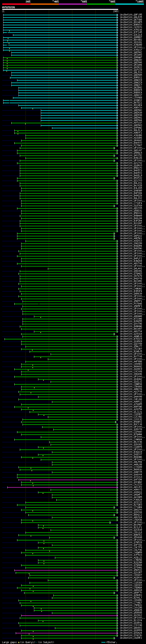
Task: Select the UniRef100_Q4SI52 label
Action: tap(131, 156)
